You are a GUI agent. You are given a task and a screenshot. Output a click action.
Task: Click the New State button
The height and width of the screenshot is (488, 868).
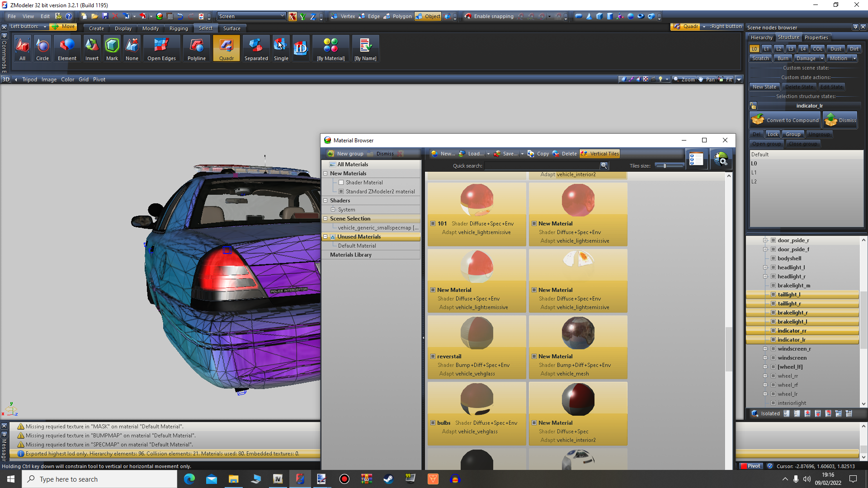pos(764,87)
